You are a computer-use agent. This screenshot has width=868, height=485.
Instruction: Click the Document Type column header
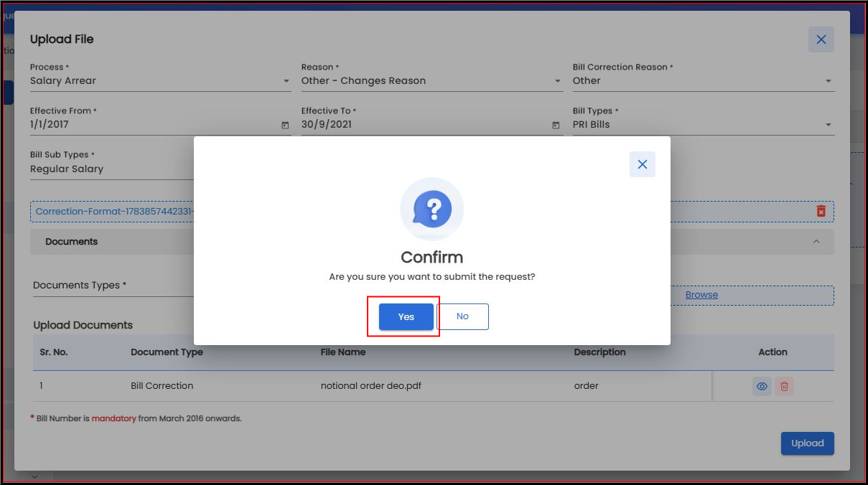tap(167, 352)
